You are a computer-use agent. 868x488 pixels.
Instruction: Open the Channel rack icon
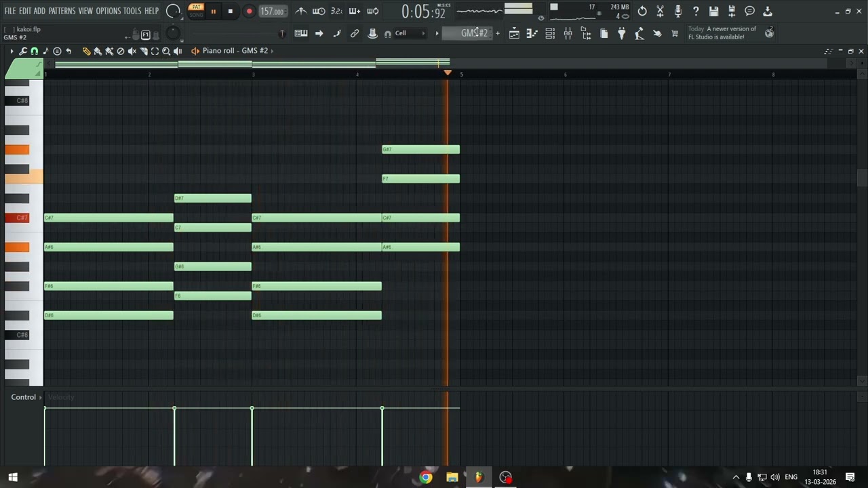(x=550, y=33)
